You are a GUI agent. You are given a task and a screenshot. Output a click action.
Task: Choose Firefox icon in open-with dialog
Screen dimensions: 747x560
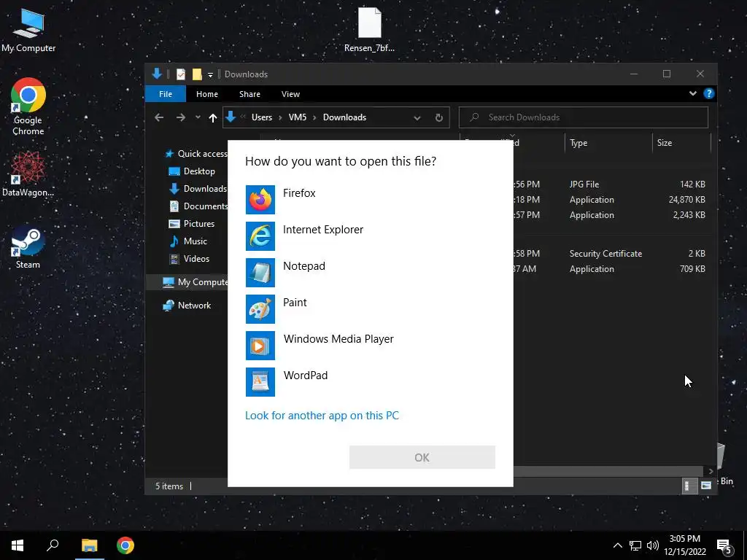[x=260, y=200]
